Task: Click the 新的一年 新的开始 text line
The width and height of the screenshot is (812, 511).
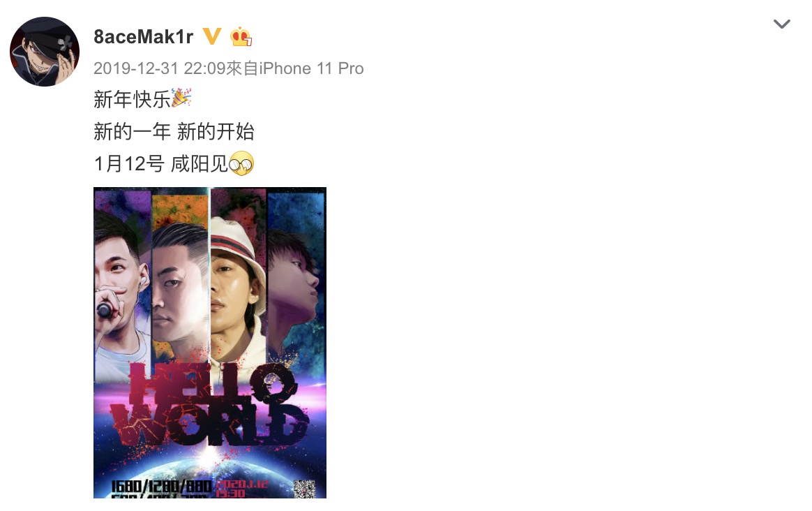Action: 174,132
